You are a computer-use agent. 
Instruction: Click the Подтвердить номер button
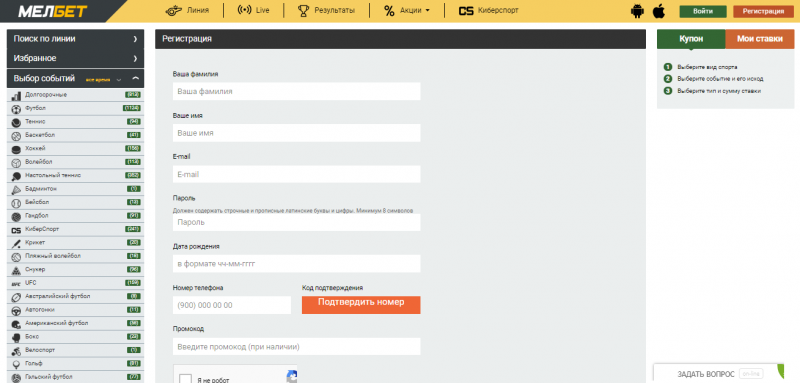[x=361, y=304]
